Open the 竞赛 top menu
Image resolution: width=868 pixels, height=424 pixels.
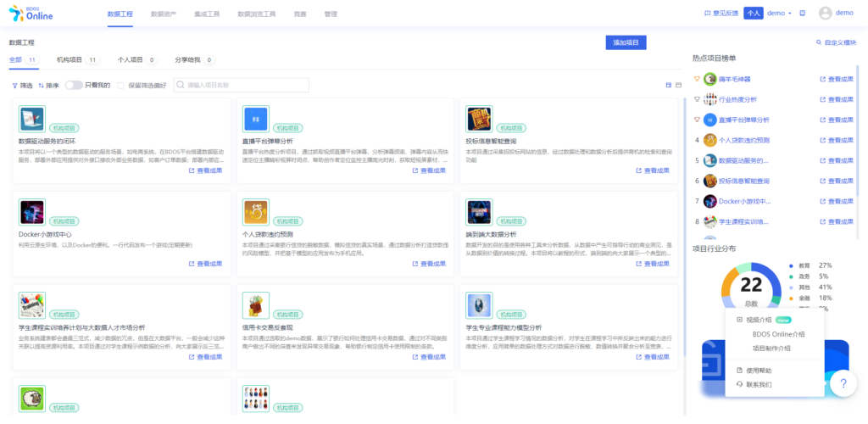[300, 14]
